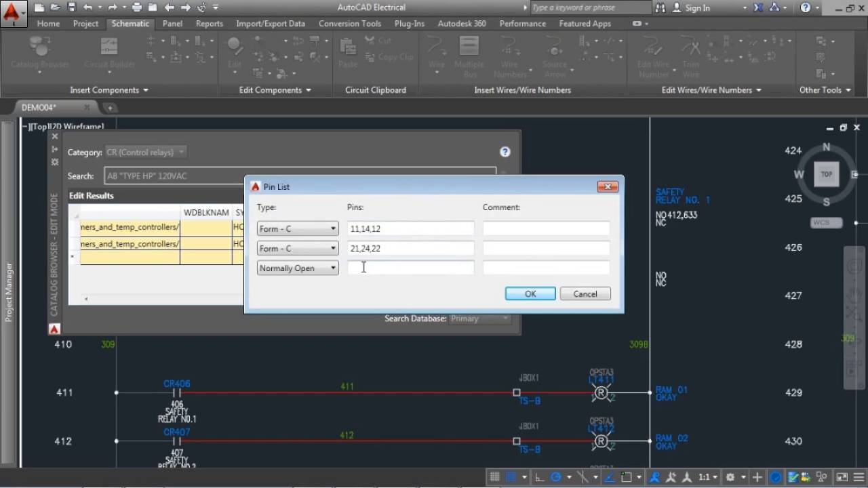Click the Plot printer icon
The height and width of the screenshot is (488, 868).
pos(136,7)
